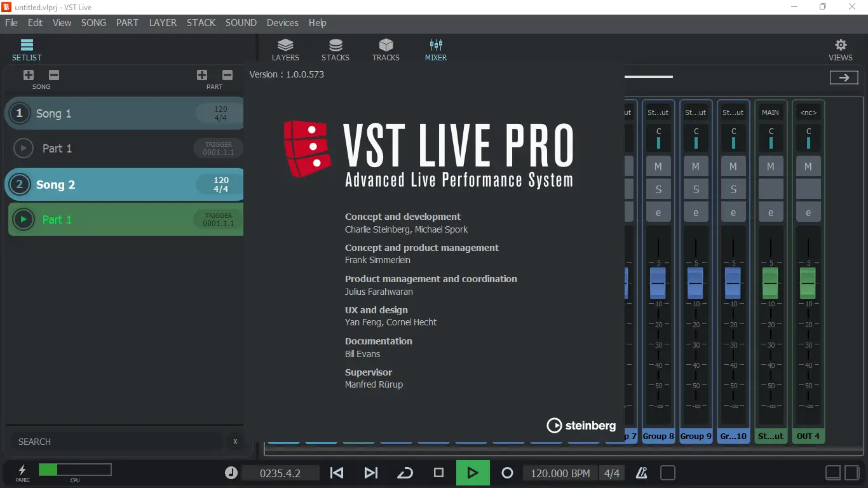Screen dimensions: 868x488
Task: Solo the Group 9 channel
Action: pyautogui.click(x=696, y=189)
